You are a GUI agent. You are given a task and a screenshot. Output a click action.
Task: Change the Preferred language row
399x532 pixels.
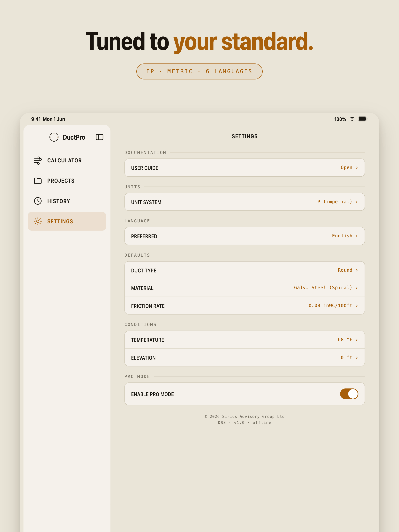click(x=245, y=236)
